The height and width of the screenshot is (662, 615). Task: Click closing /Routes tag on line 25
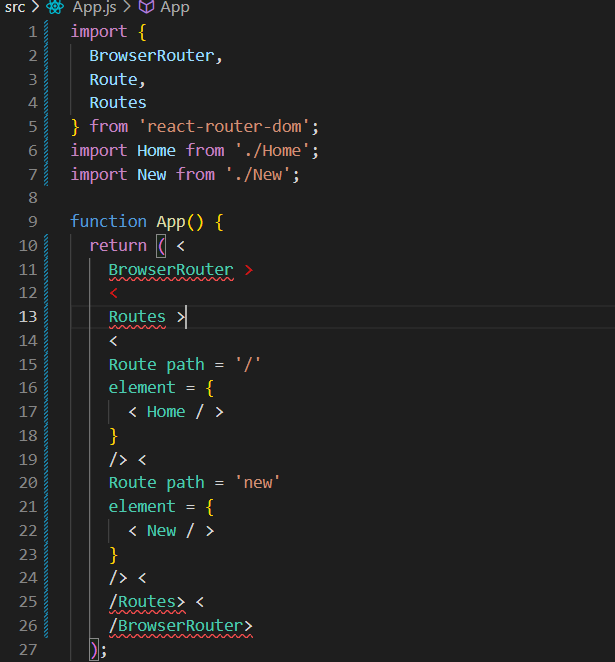pyautogui.click(x=147, y=602)
